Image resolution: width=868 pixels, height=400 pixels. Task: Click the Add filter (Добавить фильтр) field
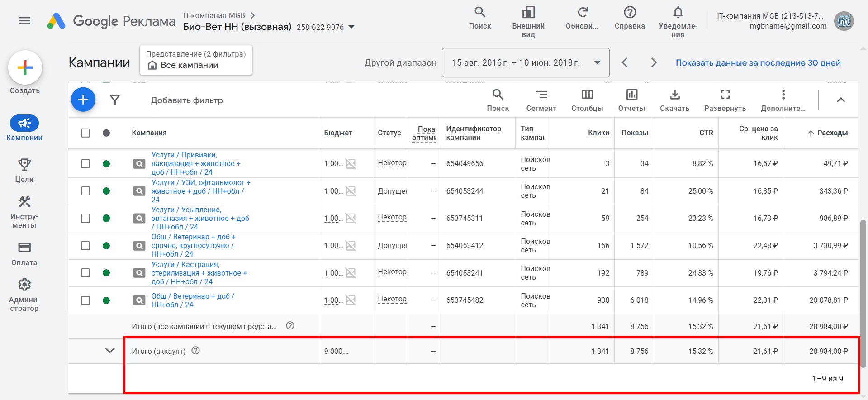click(187, 100)
